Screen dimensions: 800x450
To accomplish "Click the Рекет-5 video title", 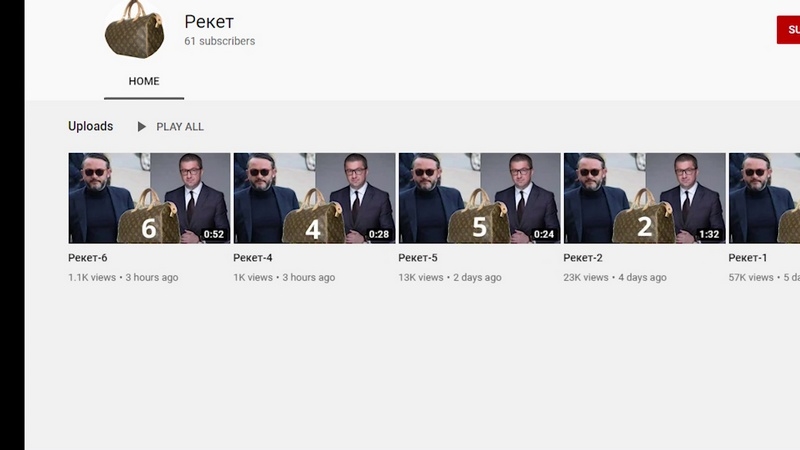I will pos(418,258).
